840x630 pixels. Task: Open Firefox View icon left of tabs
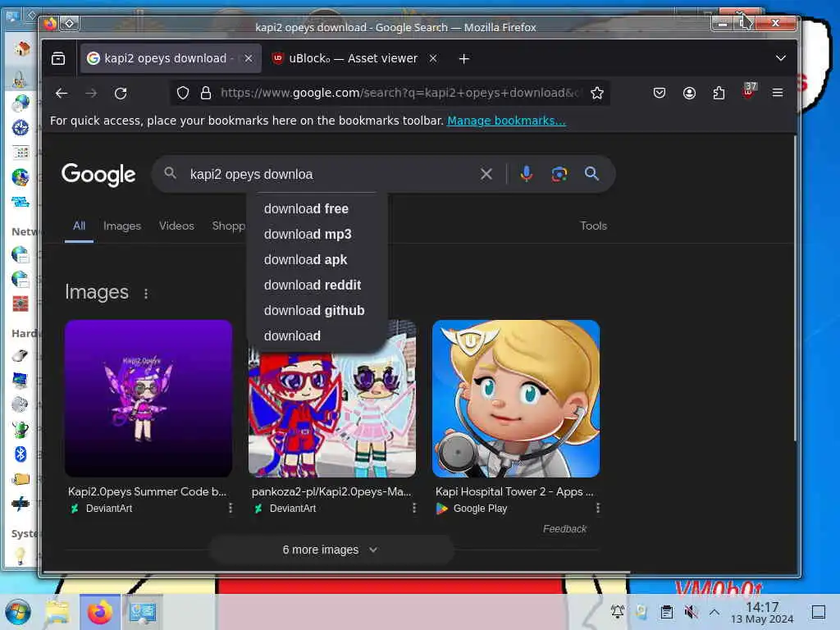coord(58,58)
